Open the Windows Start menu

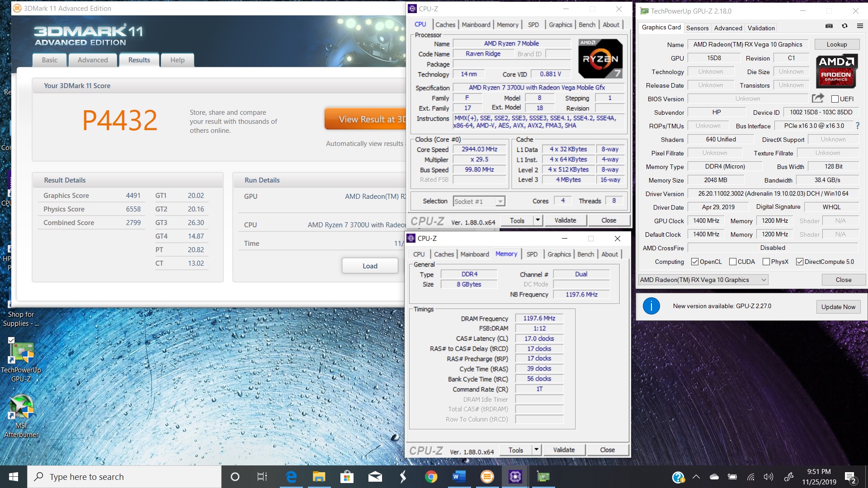(x=14, y=477)
